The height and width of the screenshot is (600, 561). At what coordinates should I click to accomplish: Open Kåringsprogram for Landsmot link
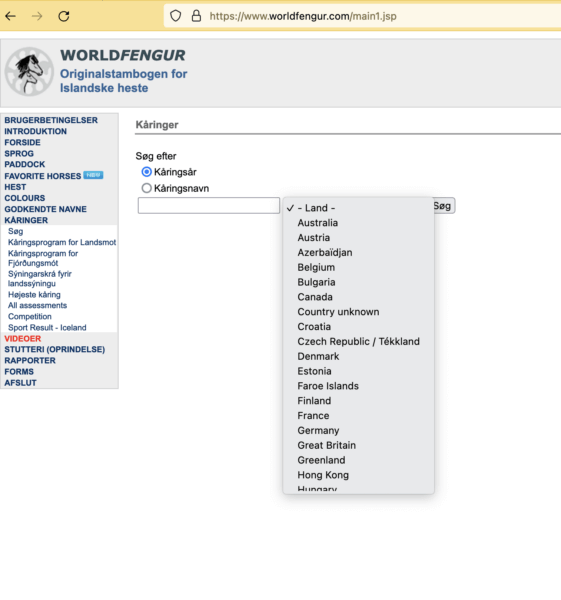coord(62,242)
